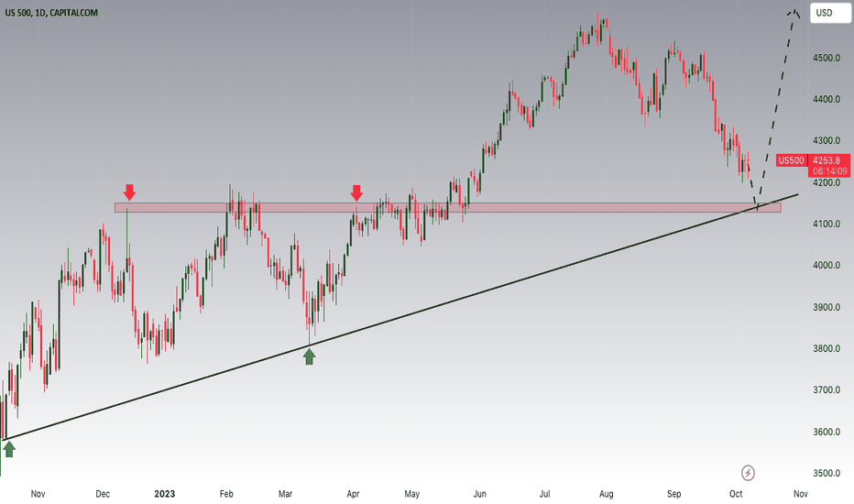Screen dimensions: 854x504
Task: Click the 4400.0 price axis label
Action: coord(827,99)
